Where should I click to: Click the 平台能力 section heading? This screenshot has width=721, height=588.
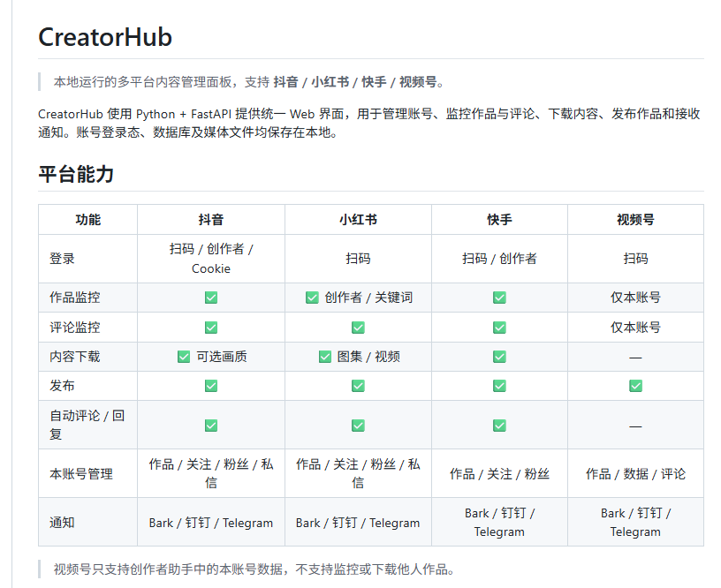[x=76, y=175]
